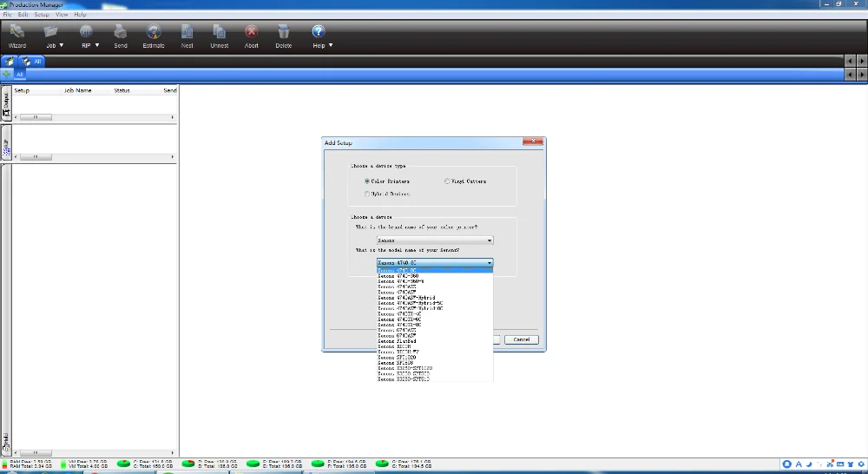Click the E: drive pie icon in the status bar
868x474 pixels.
[253, 464]
